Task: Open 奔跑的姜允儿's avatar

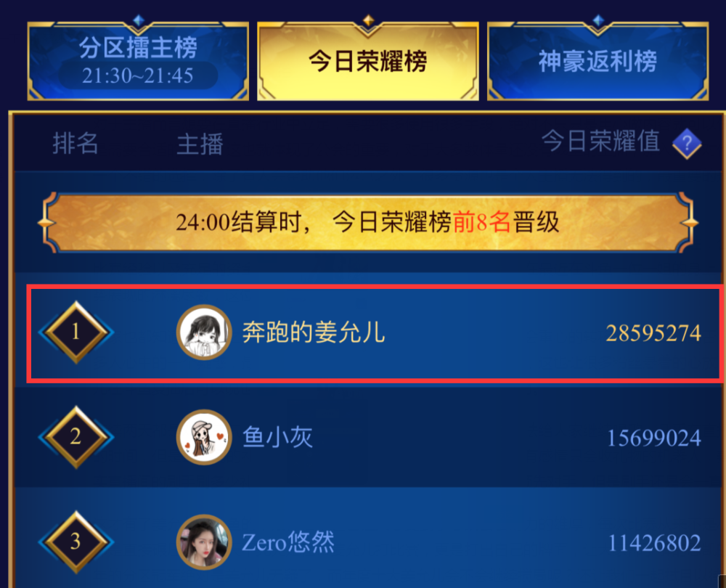Action: point(204,332)
